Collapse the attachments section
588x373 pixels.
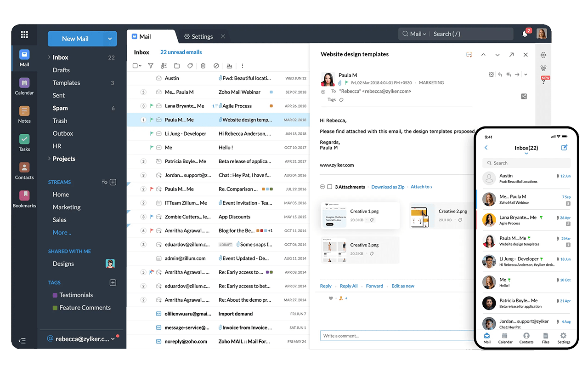coord(322,187)
